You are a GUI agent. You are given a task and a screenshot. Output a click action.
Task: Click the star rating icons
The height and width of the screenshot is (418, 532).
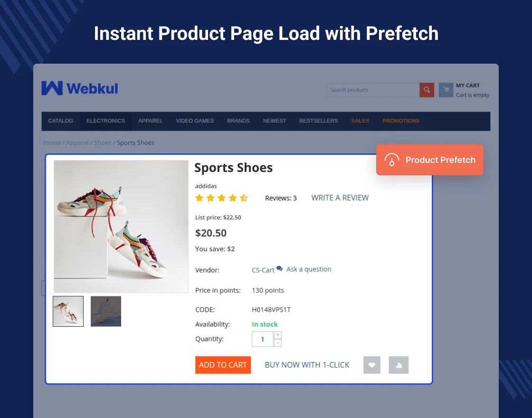coord(221,198)
